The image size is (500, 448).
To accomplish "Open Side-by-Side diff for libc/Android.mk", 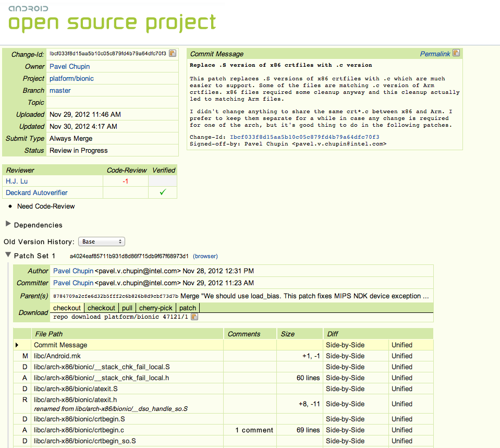I will click(x=345, y=356).
